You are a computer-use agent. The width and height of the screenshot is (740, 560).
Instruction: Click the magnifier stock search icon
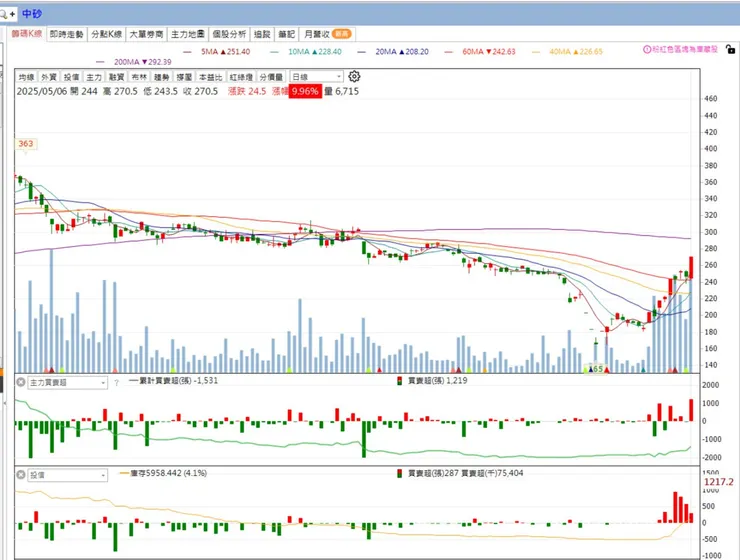(x=3, y=14)
